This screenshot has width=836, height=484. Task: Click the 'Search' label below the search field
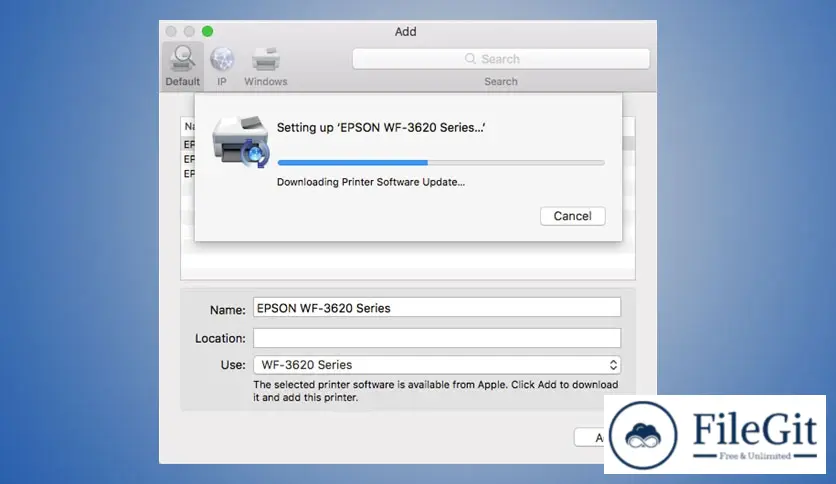click(501, 82)
